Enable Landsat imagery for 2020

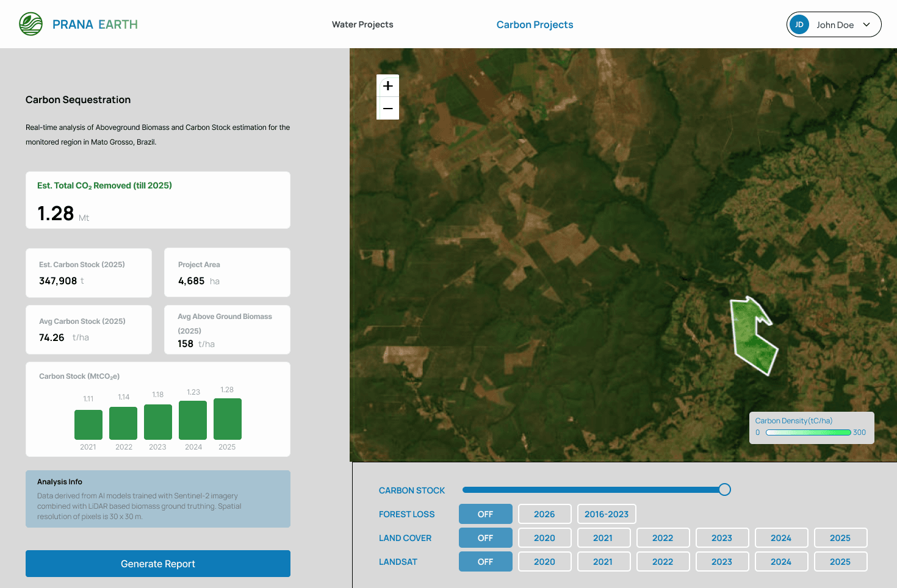tap(545, 562)
